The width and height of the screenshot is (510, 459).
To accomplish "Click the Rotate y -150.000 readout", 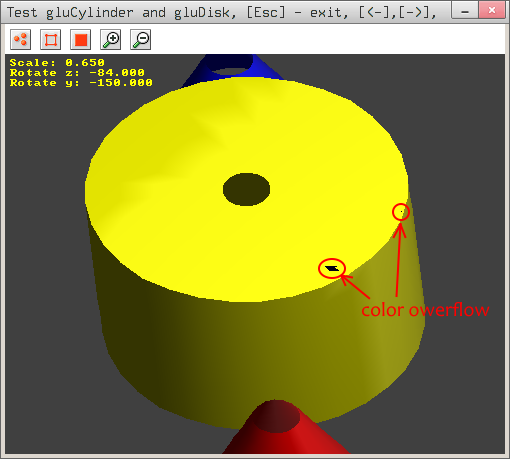I will [x=81, y=82].
